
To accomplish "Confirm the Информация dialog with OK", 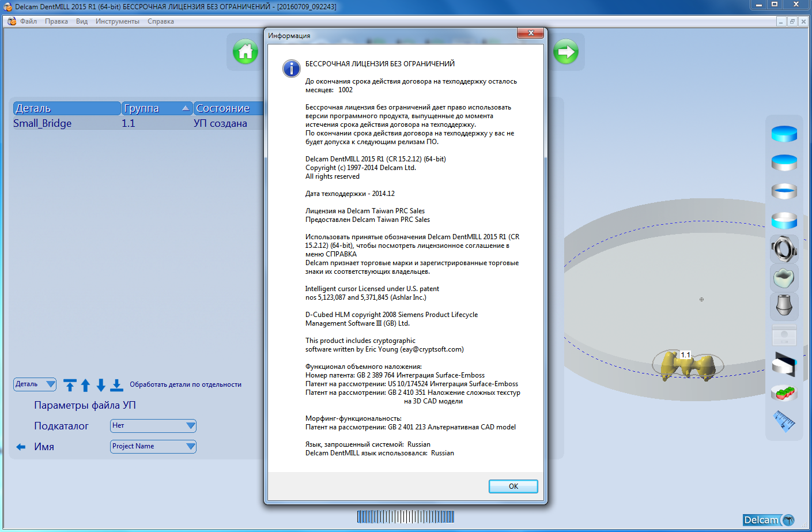I will coord(513,486).
